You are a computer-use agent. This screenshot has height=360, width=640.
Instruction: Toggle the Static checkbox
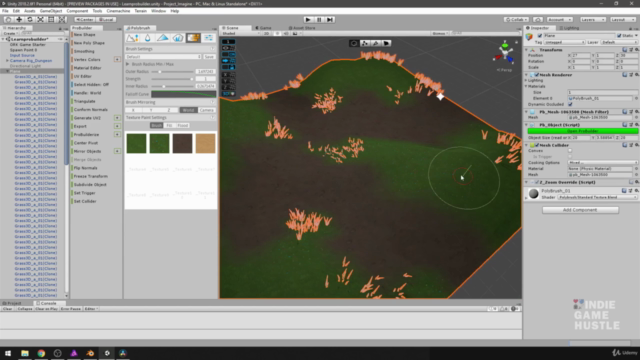tap(619, 36)
